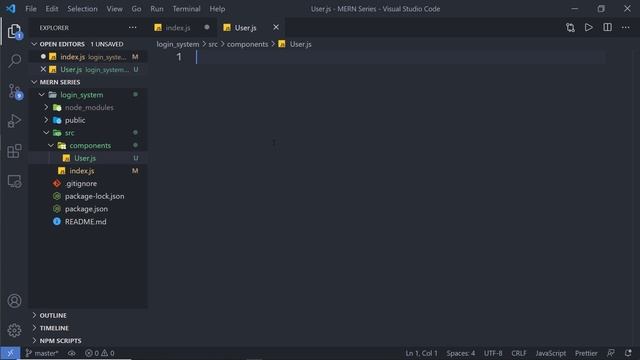Open the Edit menu
Screen dimensions: 640x360
(x=52, y=9)
